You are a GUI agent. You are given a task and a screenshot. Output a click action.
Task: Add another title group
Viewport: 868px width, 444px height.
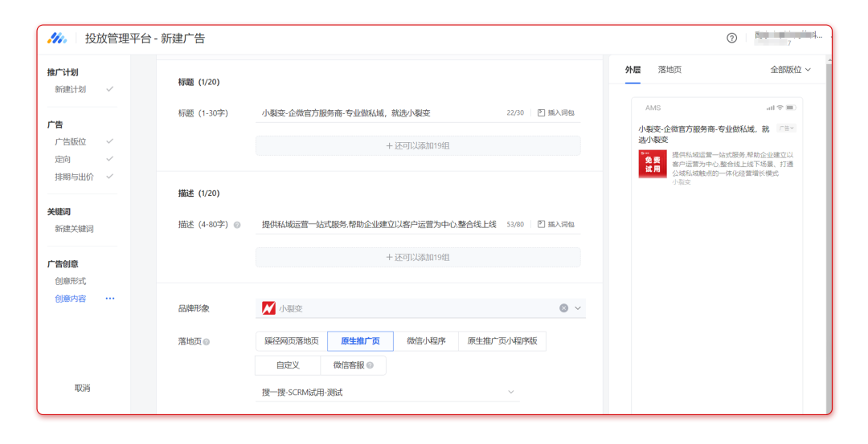(417, 146)
